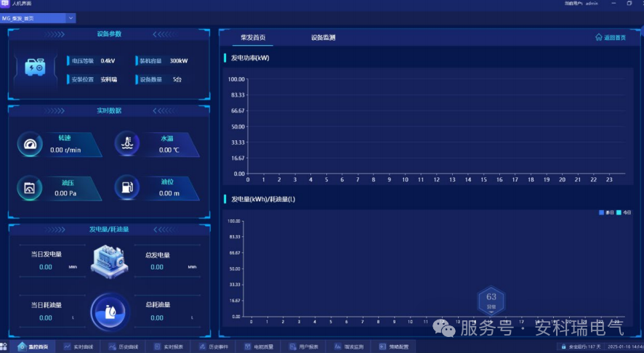Click the 设备数量 value 5台
The height and width of the screenshot is (353, 644).
click(x=177, y=79)
